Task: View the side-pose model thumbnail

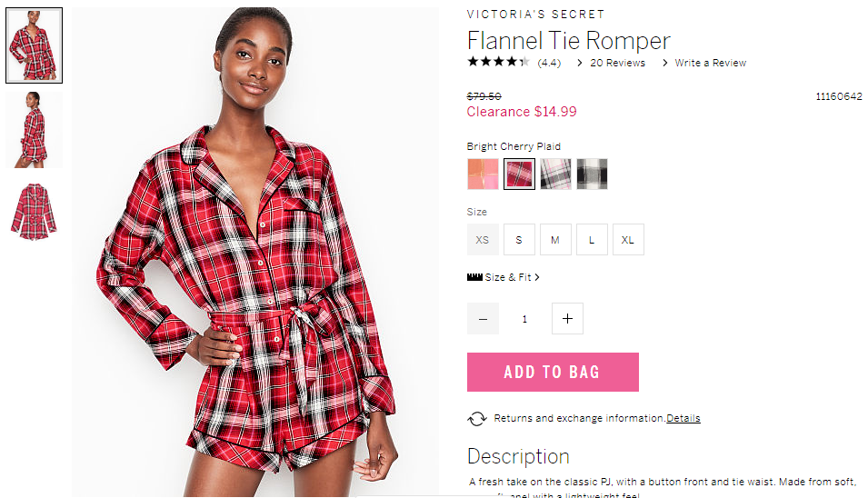Action: (34, 129)
